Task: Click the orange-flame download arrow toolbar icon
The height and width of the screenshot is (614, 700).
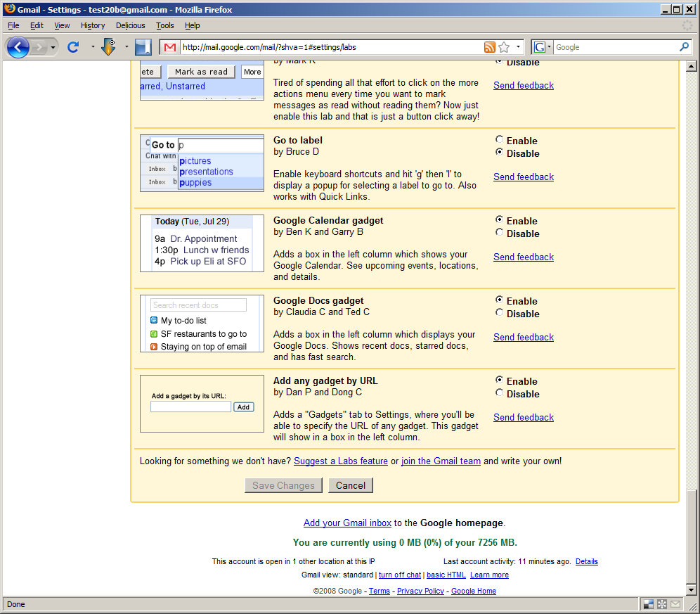Action: (x=108, y=47)
